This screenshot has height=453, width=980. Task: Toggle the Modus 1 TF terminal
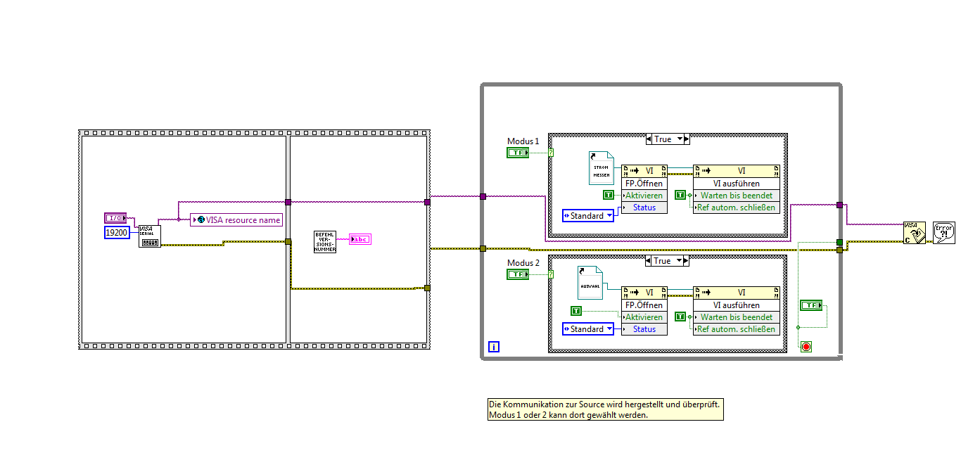(517, 153)
